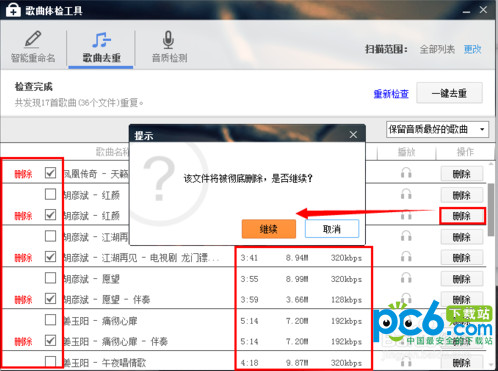Minimize the 歌曲体检工具 window
The image size is (498, 371).
coord(466,11)
